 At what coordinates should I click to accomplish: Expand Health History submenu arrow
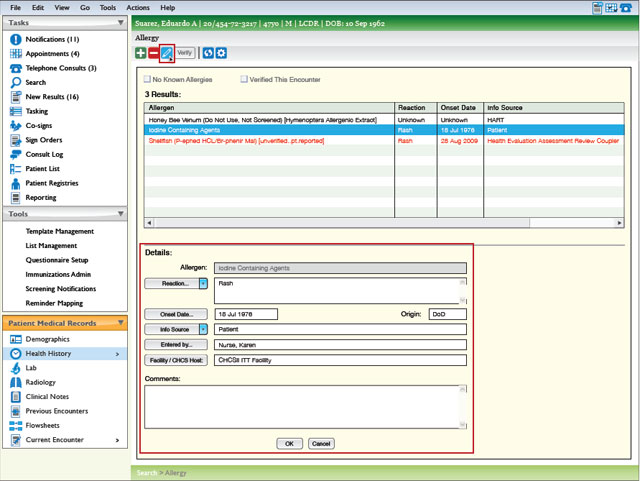point(117,354)
